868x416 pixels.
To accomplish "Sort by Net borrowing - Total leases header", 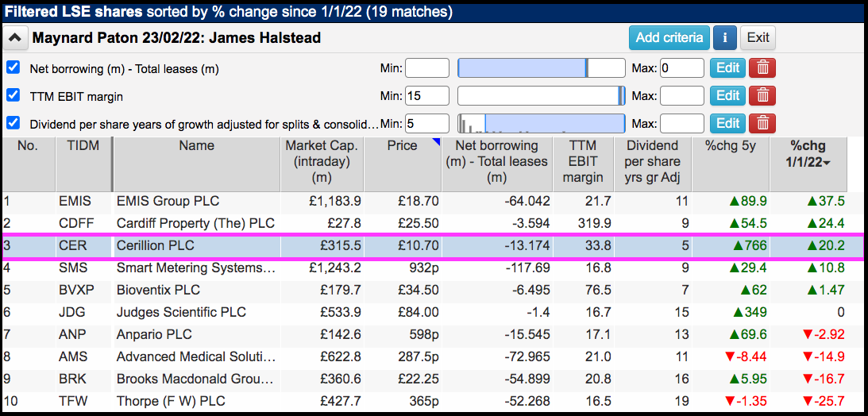I will pos(498,164).
